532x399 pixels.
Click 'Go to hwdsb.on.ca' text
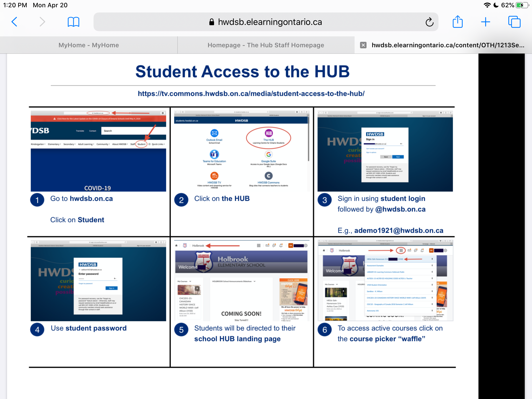coord(82,199)
